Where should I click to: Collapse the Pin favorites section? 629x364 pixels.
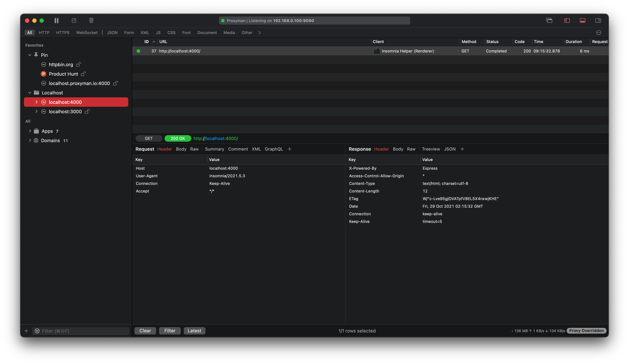click(30, 55)
